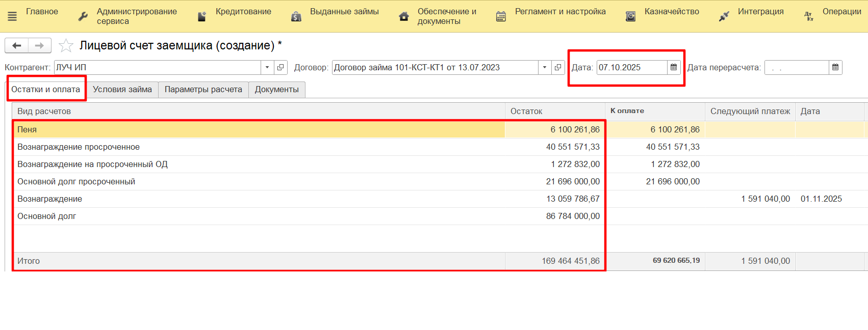Click the date cell 01.11.2025
Image resolution: width=868 pixels, height=330 pixels.
point(821,199)
